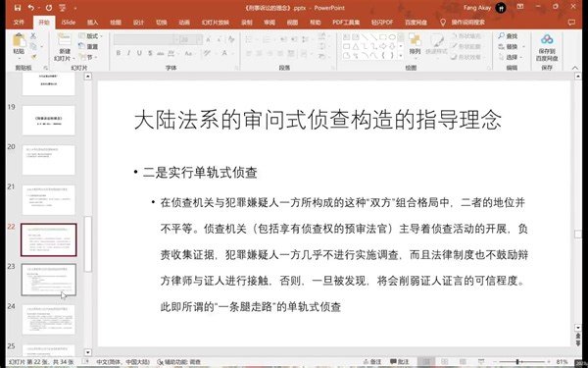The image size is (588, 368).
Task: Open the comments pane speech bubble icon
Action: point(571,23)
